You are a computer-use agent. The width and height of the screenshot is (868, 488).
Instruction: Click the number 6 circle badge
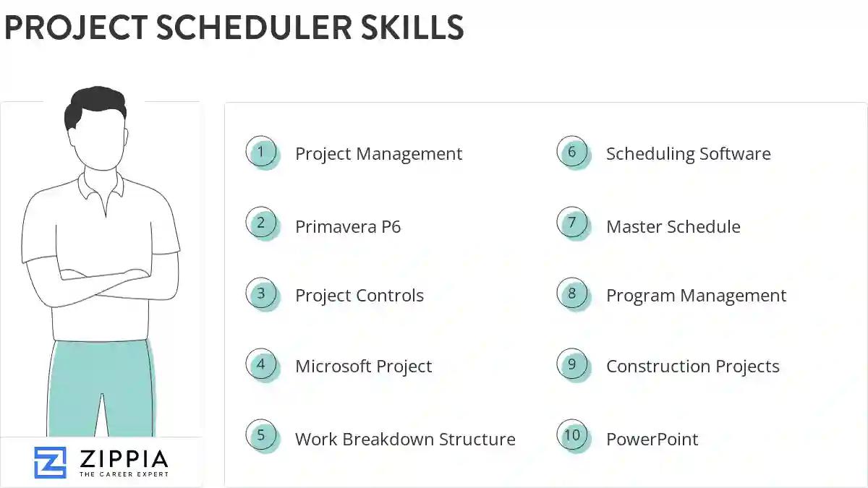572,153
